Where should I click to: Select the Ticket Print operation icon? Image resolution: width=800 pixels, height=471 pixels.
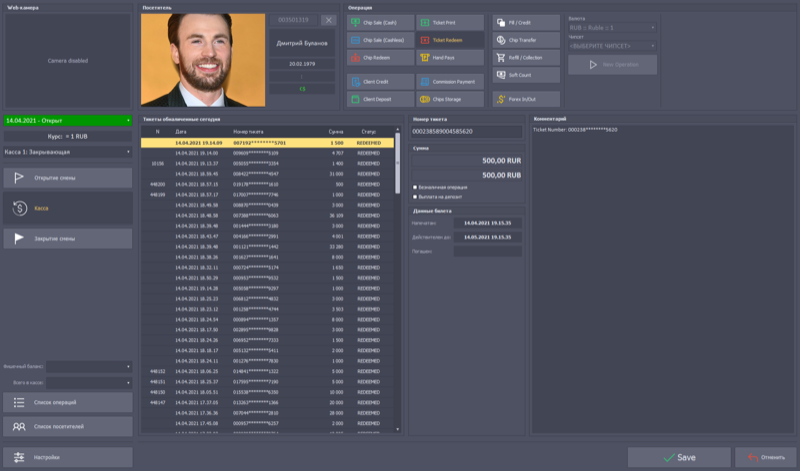427,21
